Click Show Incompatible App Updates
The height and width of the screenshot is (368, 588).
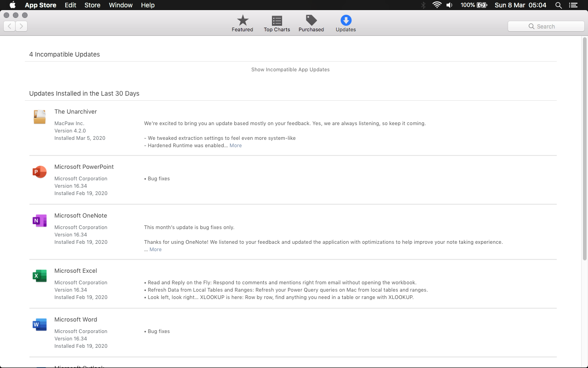290,69
